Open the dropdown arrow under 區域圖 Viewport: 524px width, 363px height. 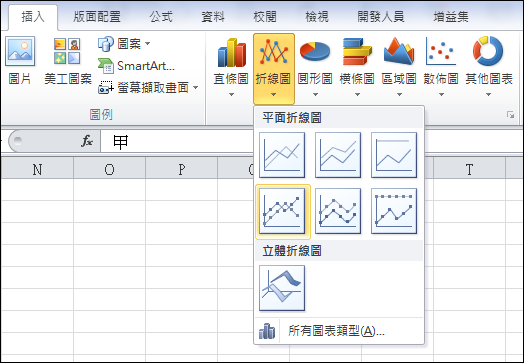pos(399,95)
